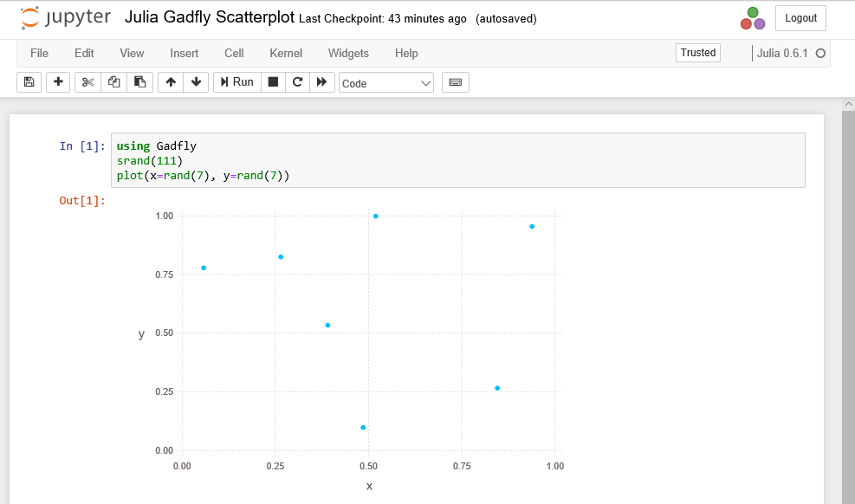Viewport: 855px width, 504px height.
Task: Open the File menu
Action: point(39,54)
